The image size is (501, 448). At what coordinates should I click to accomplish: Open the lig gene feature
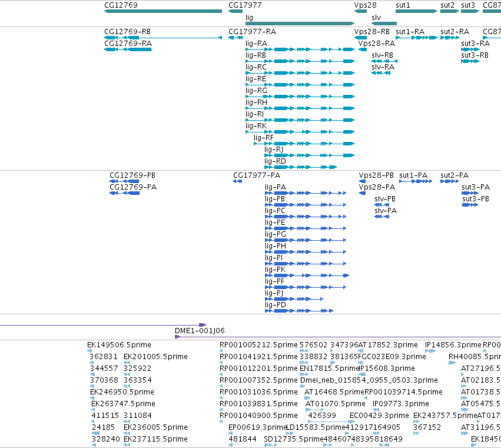click(300, 24)
